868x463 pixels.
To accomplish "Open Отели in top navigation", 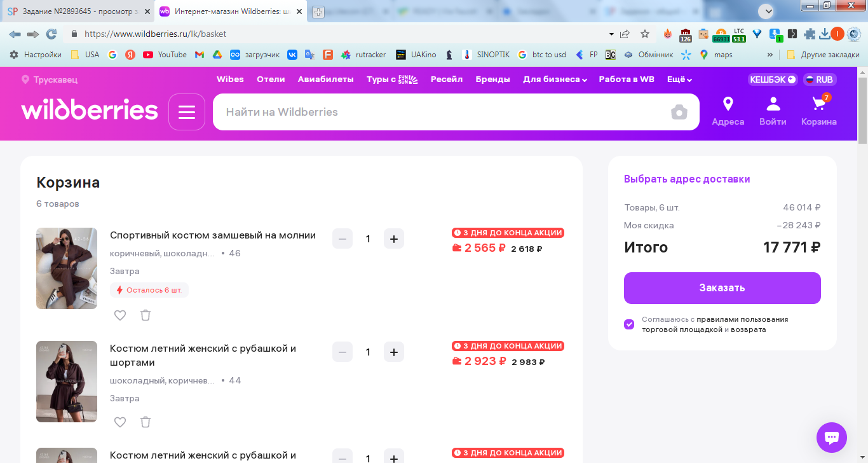I will pos(271,79).
